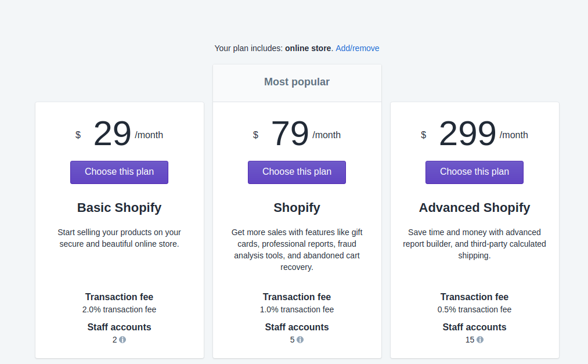Click the '29' price figure
The height and width of the screenshot is (364, 588).
point(112,134)
